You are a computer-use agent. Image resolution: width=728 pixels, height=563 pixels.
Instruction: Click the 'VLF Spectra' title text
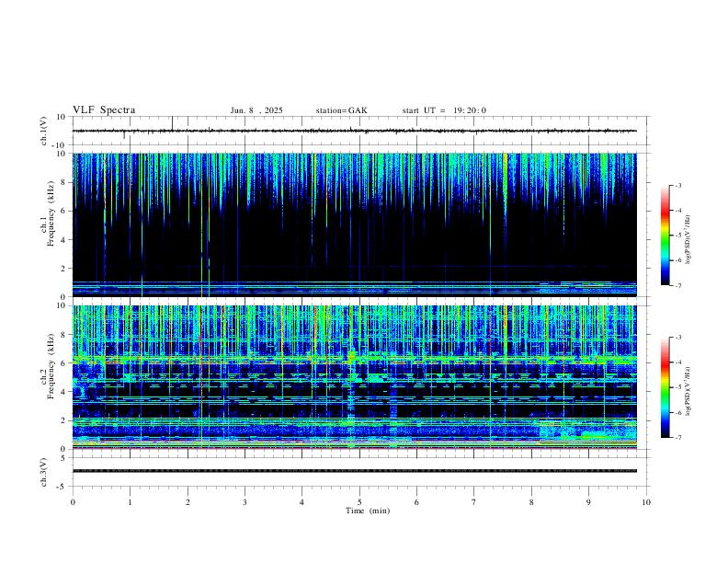coord(104,110)
